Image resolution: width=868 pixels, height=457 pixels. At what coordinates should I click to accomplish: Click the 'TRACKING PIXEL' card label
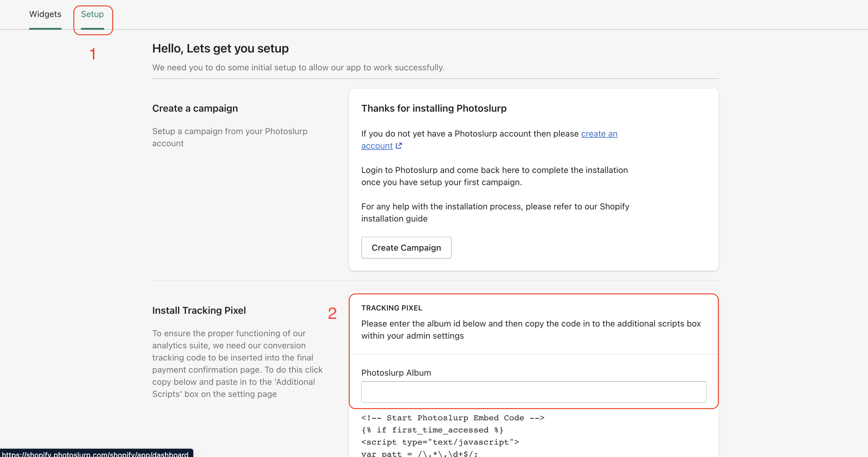point(392,308)
